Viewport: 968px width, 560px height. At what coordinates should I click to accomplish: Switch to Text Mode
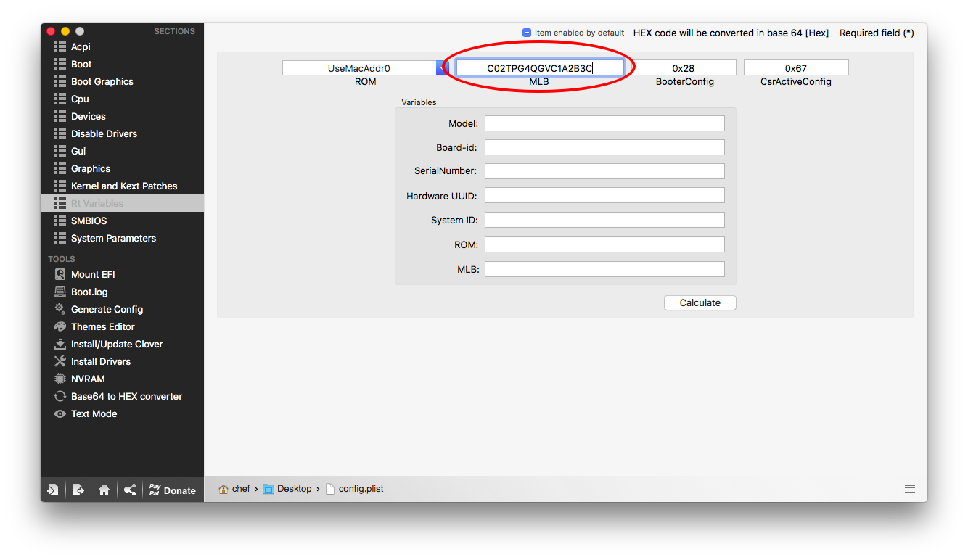86,413
